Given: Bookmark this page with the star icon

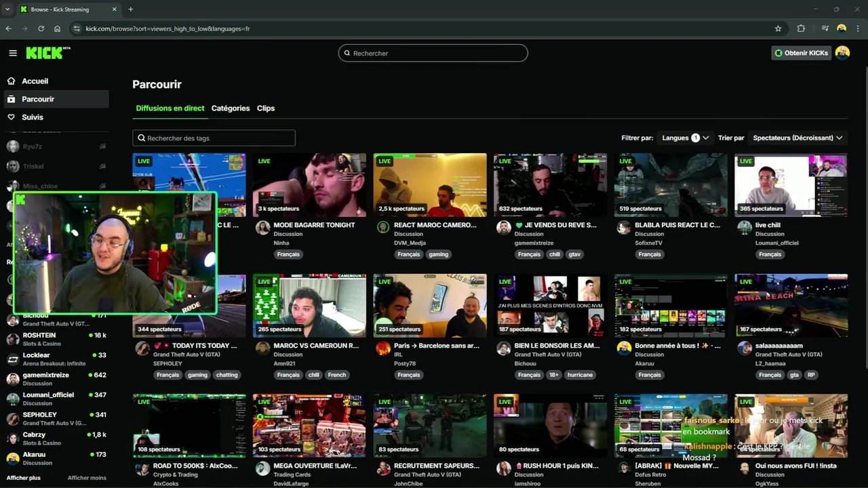Looking at the screenshot, I should (778, 28).
